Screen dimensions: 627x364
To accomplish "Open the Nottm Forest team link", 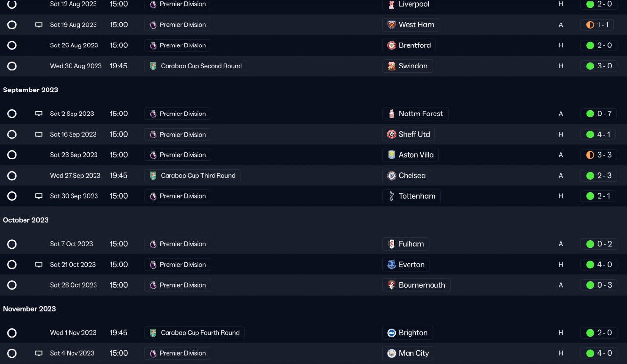I will pyautogui.click(x=420, y=114).
